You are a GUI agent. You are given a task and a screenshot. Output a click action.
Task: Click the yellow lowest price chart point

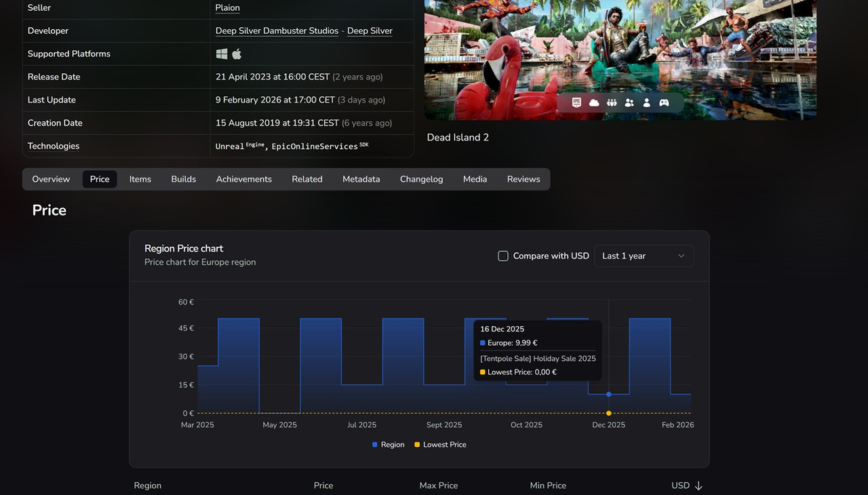pos(609,413)
